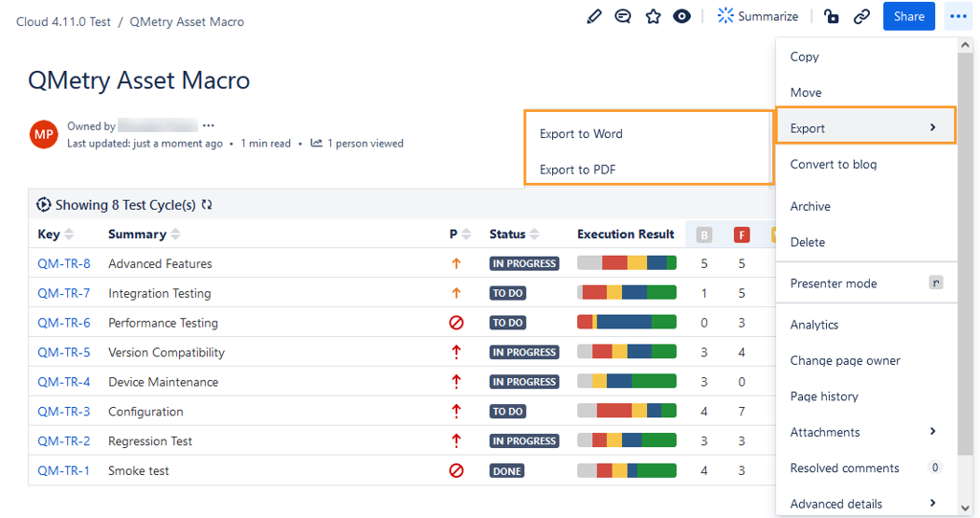Choose Export to Word
The height and width of the screenshot is (518, 980).
[581, 134]
